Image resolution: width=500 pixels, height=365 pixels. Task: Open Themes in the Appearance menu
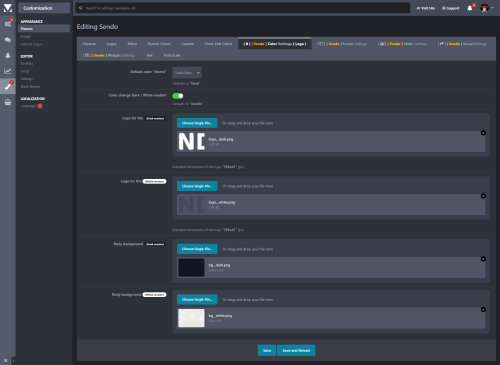[44, 29]
